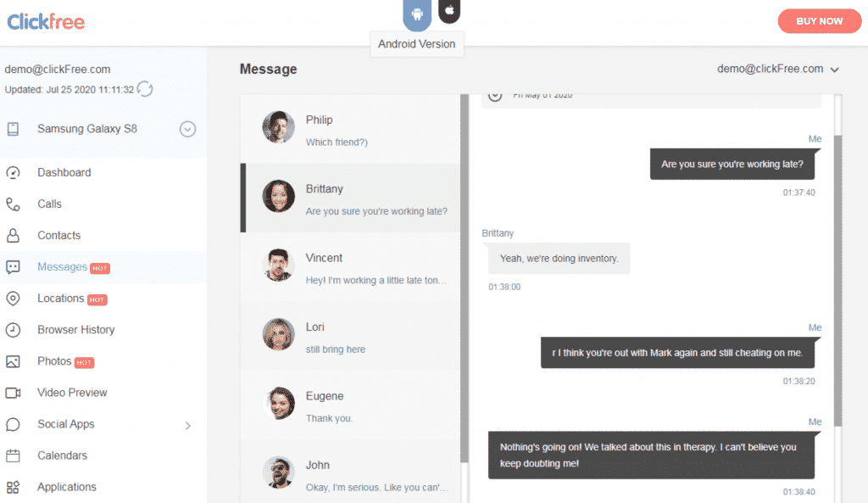This screenshot has width=868, height=503.
Task: Open the Dashboard gauge icon
Action: pyautogui.click(x=14, y=173)
